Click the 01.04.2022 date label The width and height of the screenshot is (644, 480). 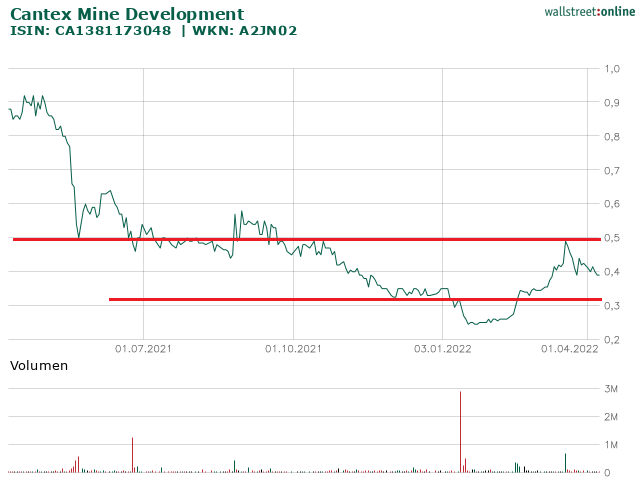(570, 349)
